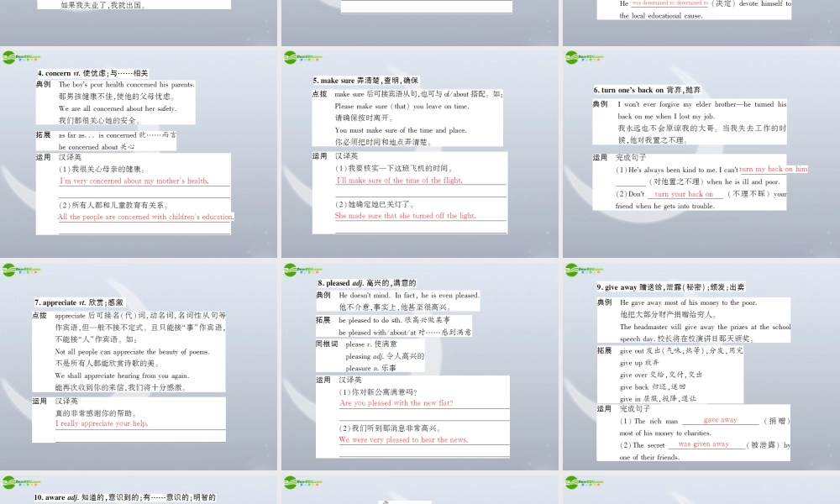Click answer 'Are you pleased with the new flat?'
The image size is (840, 504).
pyautogui.click(x=396, y=402)
